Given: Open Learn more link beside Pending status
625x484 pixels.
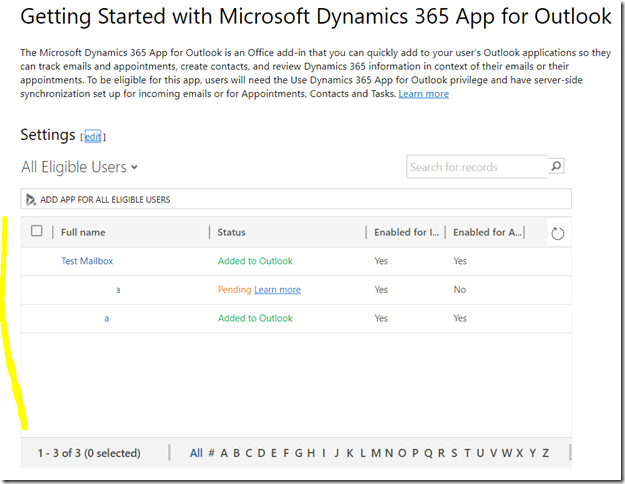Looking at the screenshot, I should click(277, 289).
